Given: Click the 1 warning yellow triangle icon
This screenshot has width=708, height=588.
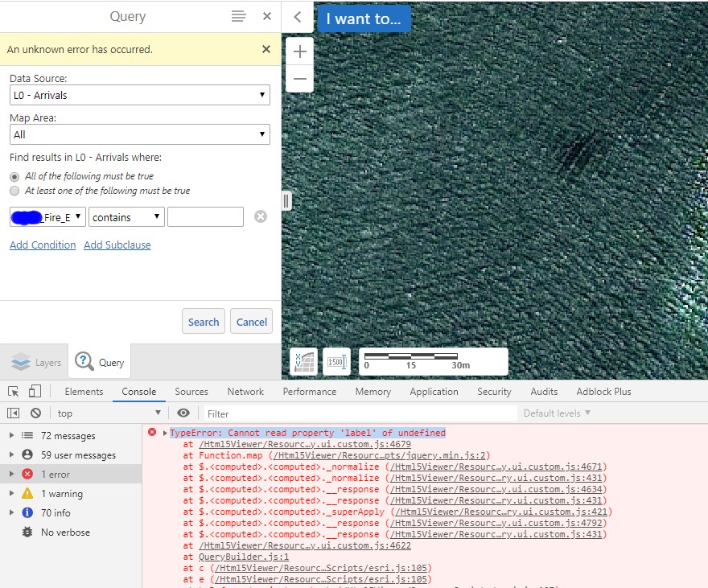Looking at the screenshot, I should point(27,493).
